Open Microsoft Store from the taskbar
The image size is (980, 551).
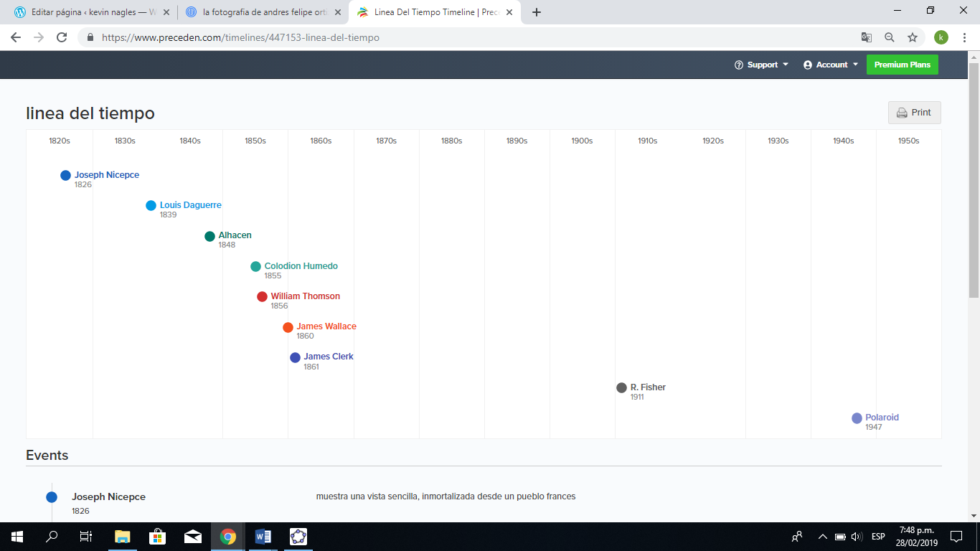click(157, 536)
